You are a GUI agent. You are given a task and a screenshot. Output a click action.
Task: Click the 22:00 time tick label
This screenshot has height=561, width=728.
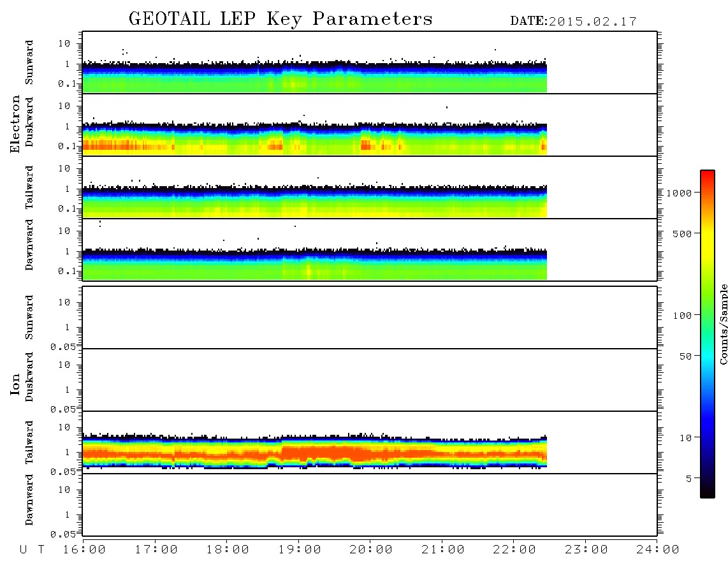tap(514, 550)
